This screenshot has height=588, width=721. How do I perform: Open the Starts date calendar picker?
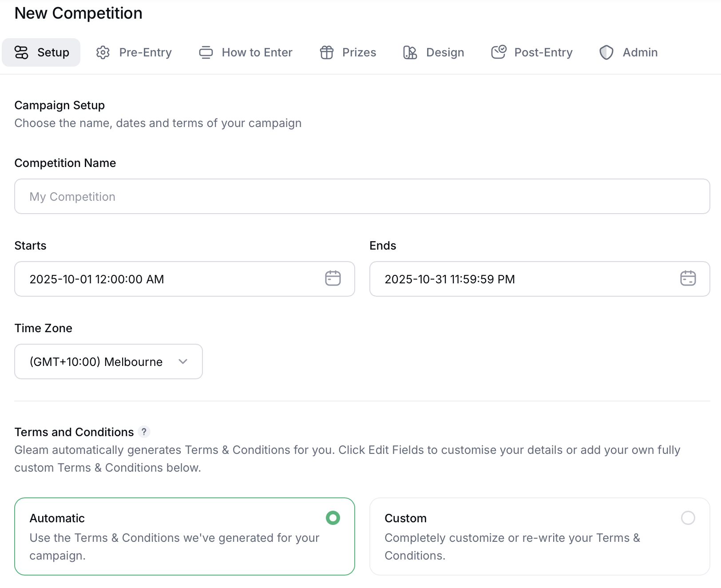tap(333, 279)
